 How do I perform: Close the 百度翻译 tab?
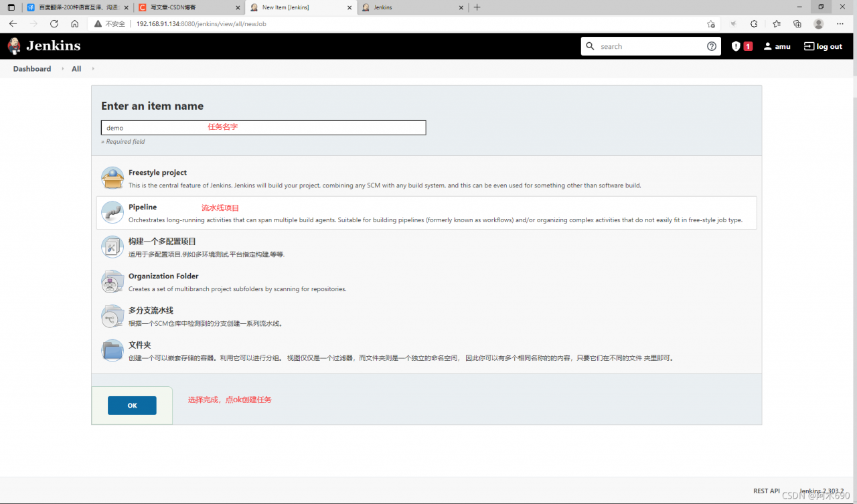127,7
